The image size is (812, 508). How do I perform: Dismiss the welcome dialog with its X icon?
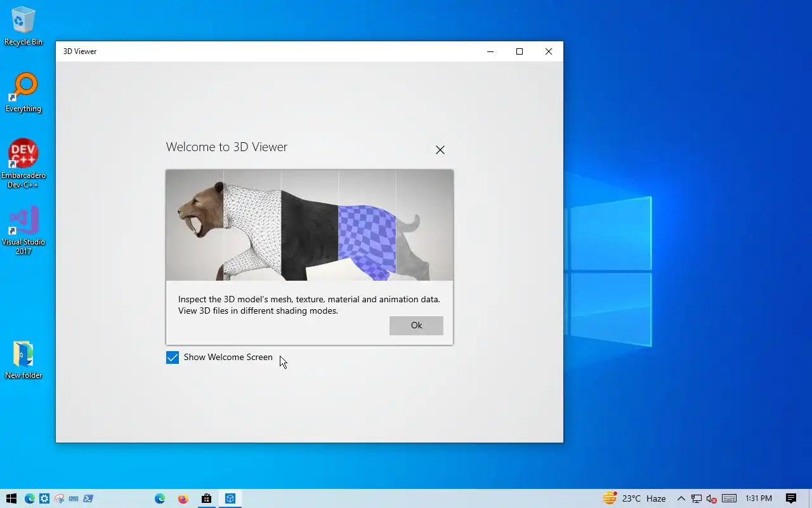pyautogui.click(x=440, y=150)
